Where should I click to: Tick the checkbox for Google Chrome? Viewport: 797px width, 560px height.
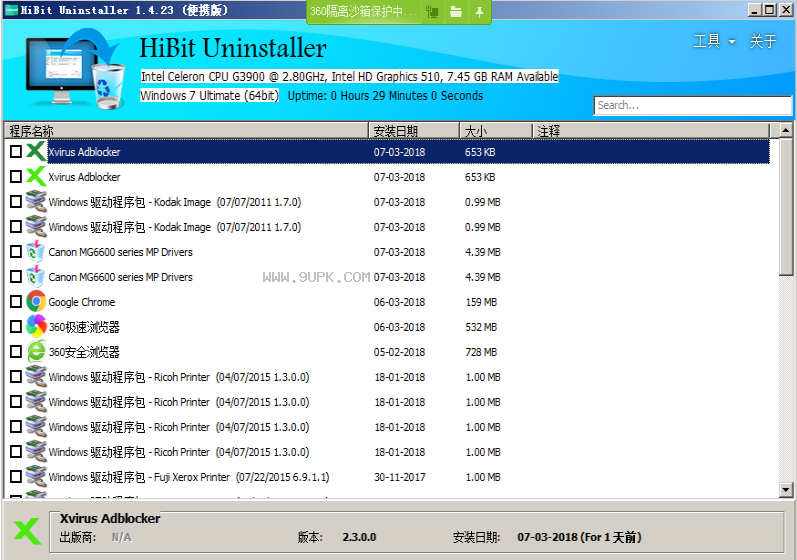16,302
